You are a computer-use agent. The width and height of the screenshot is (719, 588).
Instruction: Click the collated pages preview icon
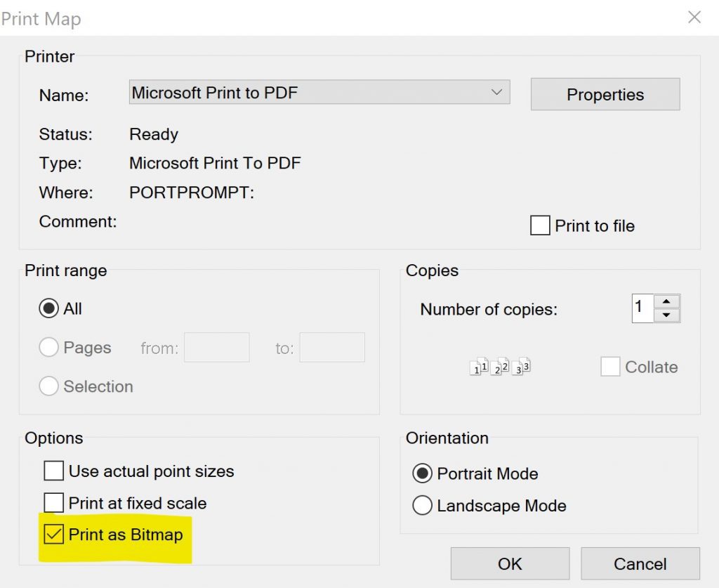pos(499,365)
